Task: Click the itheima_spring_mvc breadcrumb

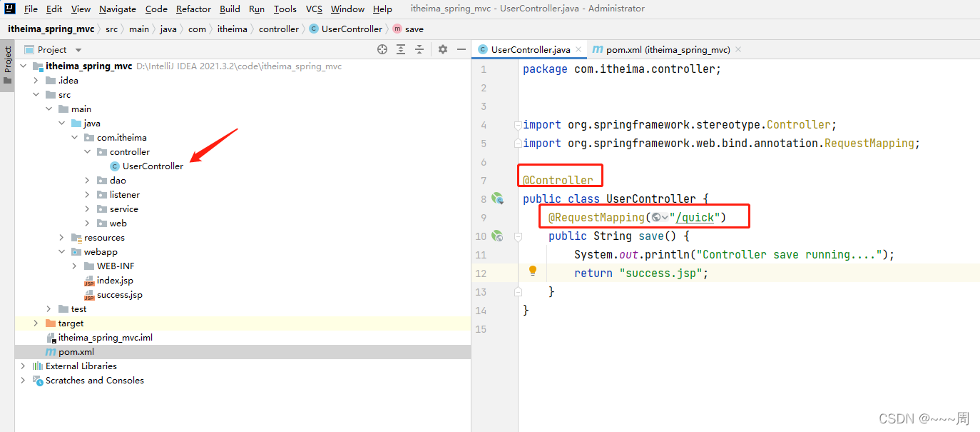Action: click(52, 29)
